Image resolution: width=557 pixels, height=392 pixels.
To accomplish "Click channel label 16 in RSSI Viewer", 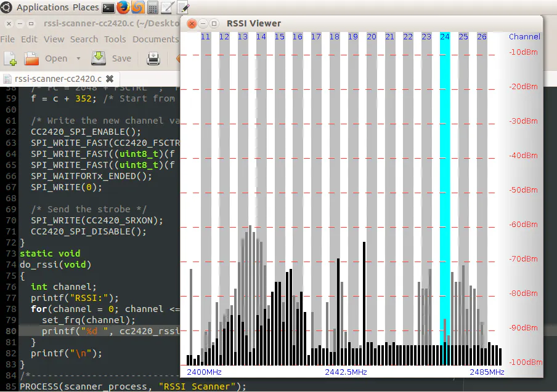I will tap(298, 37).
